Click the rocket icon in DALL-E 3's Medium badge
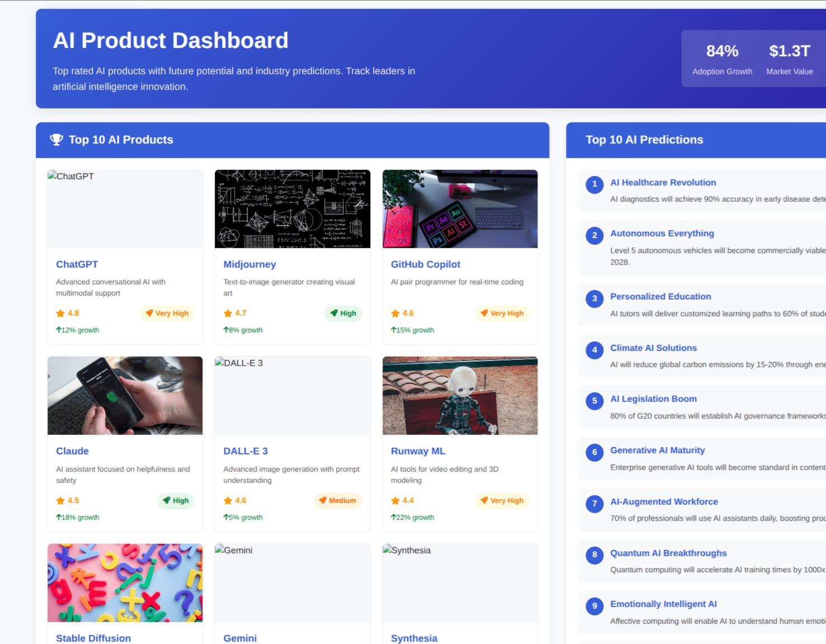This screenshot has width=826, height=644. pyautogui.click(x=323, y=500)
